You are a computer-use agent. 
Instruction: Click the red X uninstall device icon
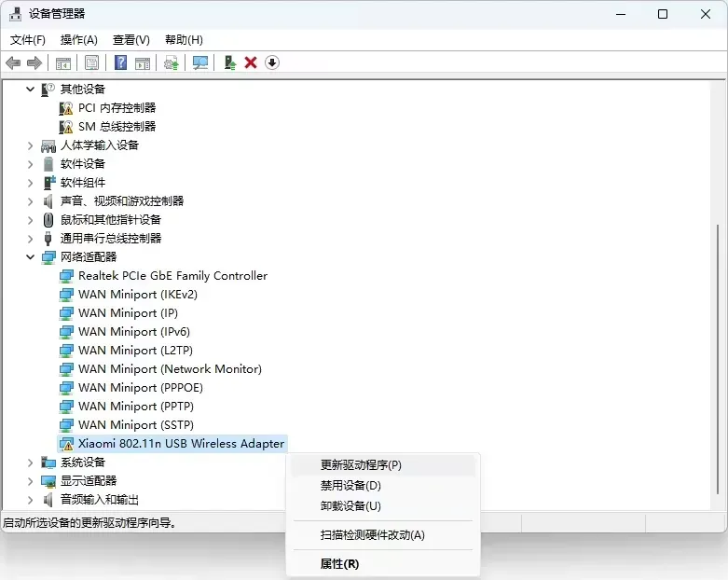tap(251, 62)
